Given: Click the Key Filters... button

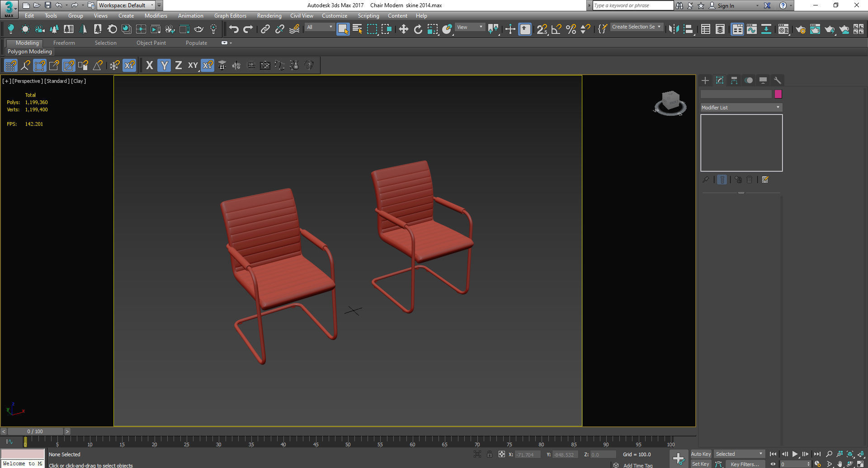Looking at the screenshot, I should pyautogui.click(x=745, y=464).
